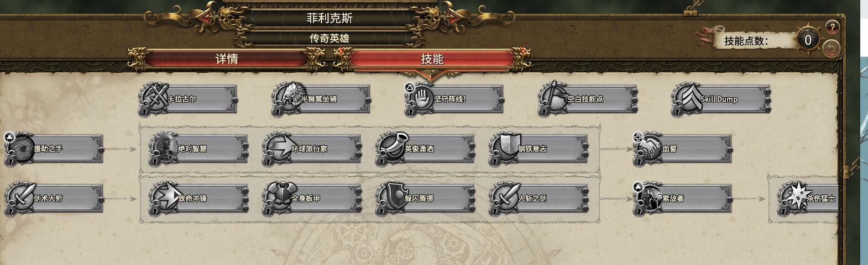Select the 血誓 handshake skill icon
The image size is (868, 265).
tap(649, 147)
